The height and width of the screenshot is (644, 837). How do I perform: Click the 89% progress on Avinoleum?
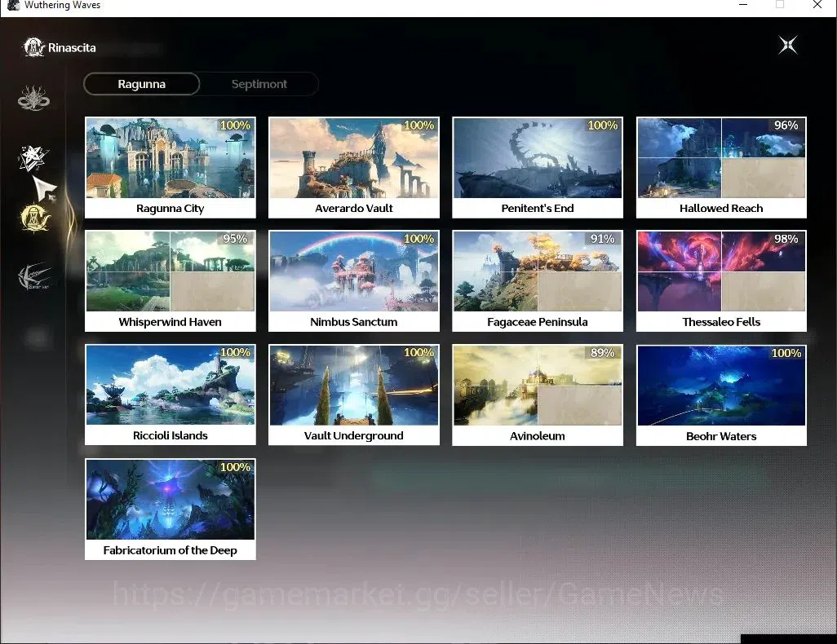click(x=602, y=353)
